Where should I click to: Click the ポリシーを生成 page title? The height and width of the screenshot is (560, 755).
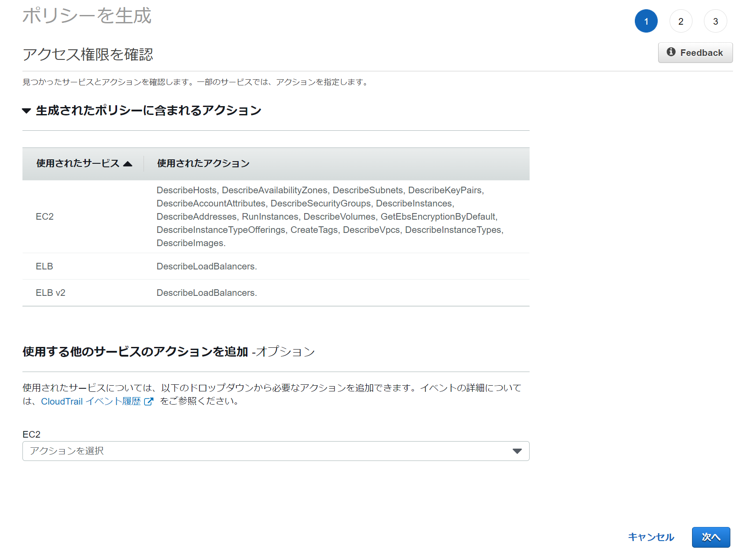pos(87,16)
